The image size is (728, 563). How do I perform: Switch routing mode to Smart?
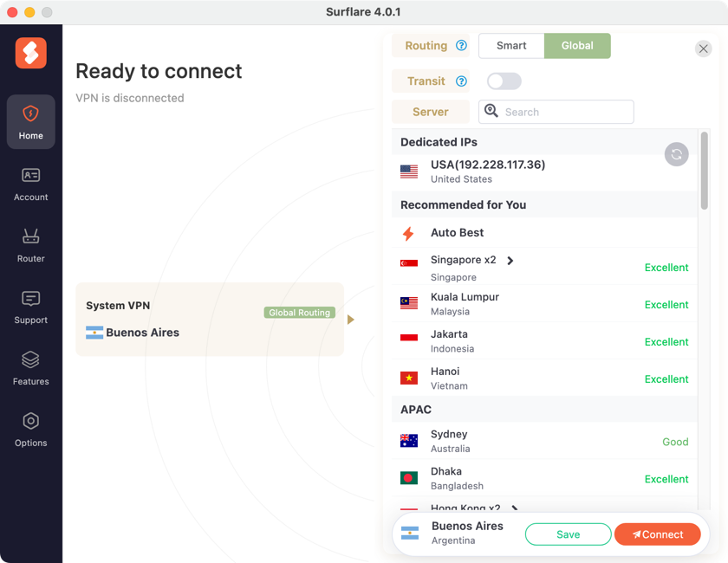[x=511, y=46]
